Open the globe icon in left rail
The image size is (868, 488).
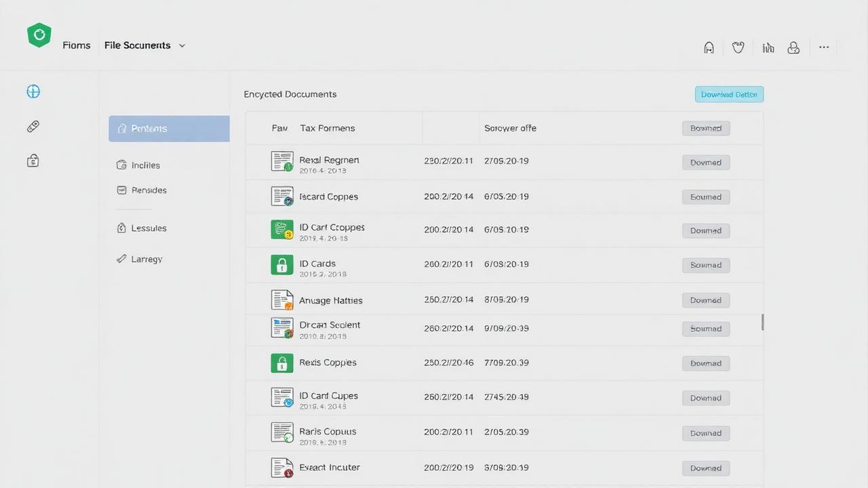point(33,91)
